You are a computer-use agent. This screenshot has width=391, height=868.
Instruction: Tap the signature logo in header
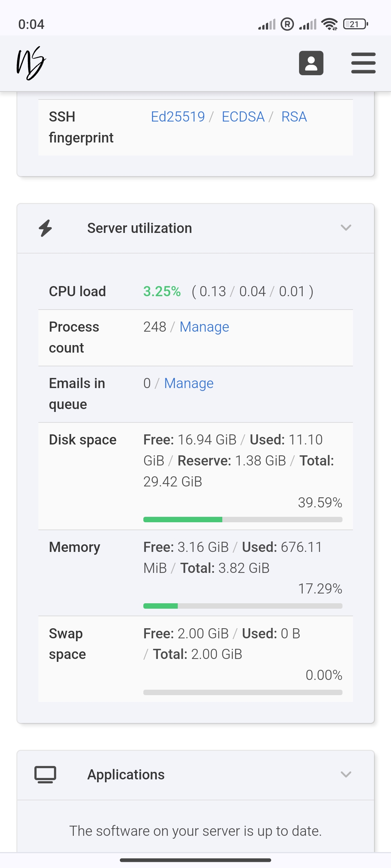pos(31,63)
